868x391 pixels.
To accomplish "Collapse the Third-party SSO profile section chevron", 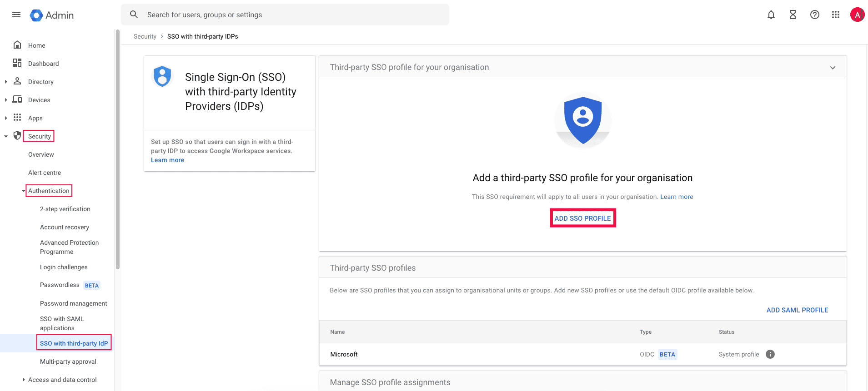I will [833, 68].
